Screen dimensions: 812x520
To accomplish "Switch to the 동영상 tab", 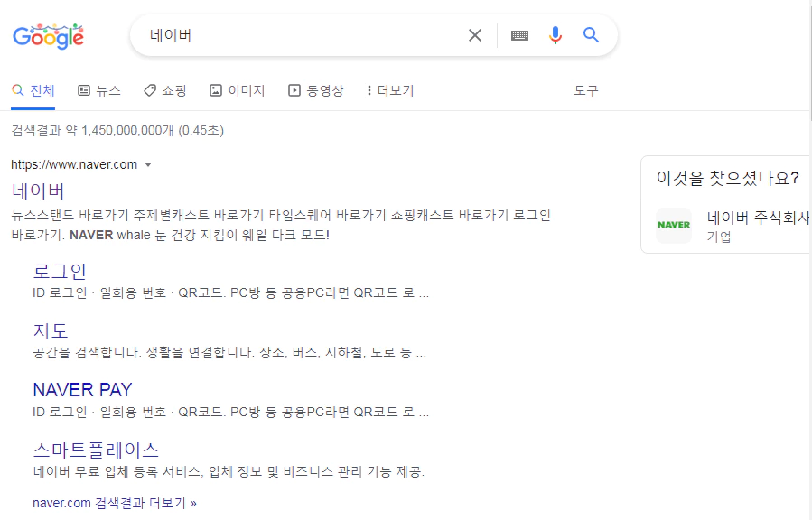I will point(315,90).
